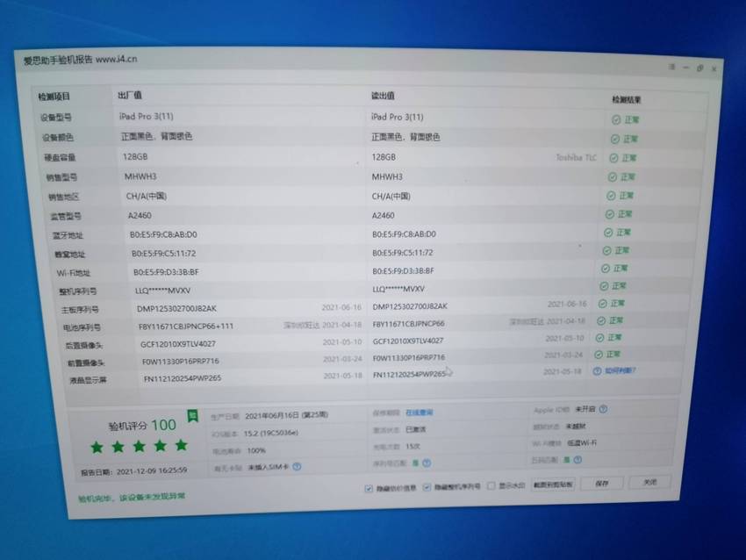Click the green status message 验机完毕 at bottom
Screen dimensions: 746x560
click(132, 497)
